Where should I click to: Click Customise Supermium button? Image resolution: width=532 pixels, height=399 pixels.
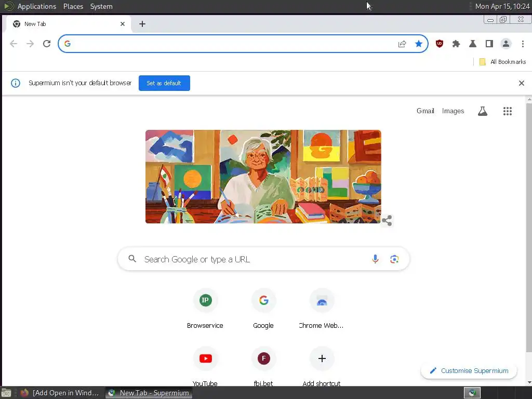(469, 370)
